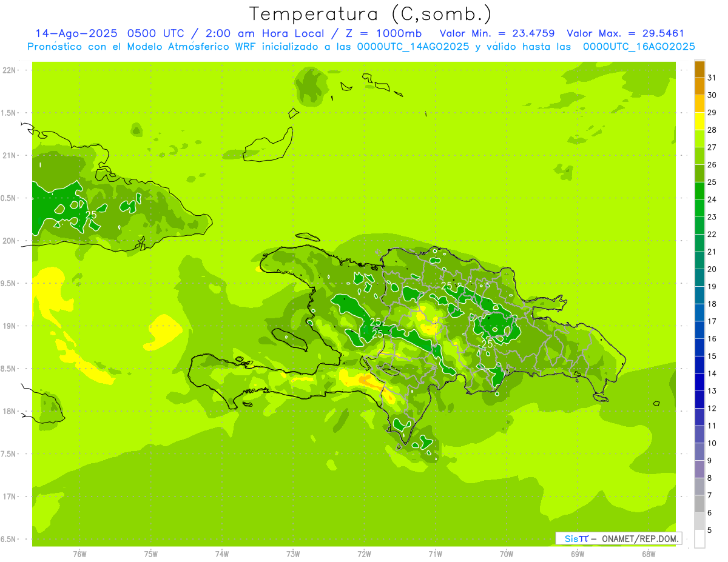The height and width of the screenshot is (562, 728).
Task: Select the blue color bar segment between 15 and 16
Action: [x=699, y=347]
